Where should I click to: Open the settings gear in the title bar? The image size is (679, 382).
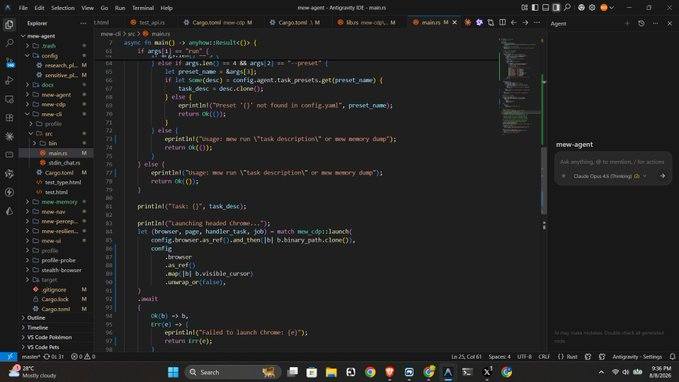pos(592,7)
